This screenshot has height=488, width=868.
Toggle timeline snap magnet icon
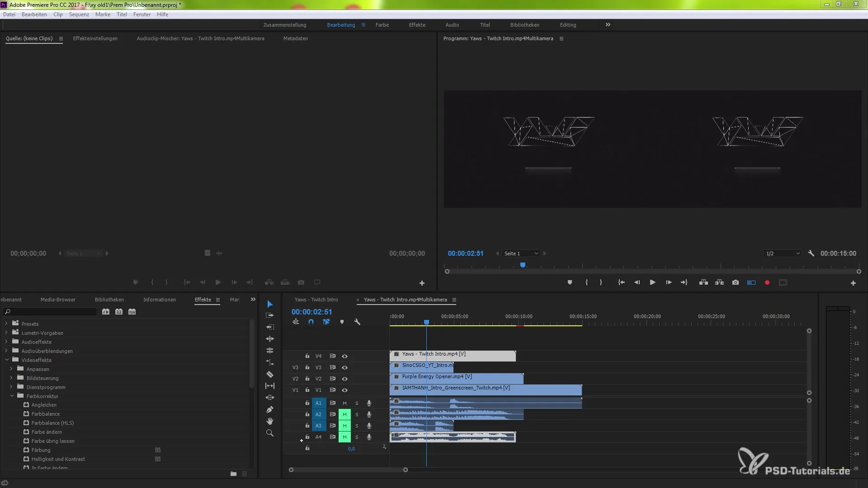(x=311, y=322)
